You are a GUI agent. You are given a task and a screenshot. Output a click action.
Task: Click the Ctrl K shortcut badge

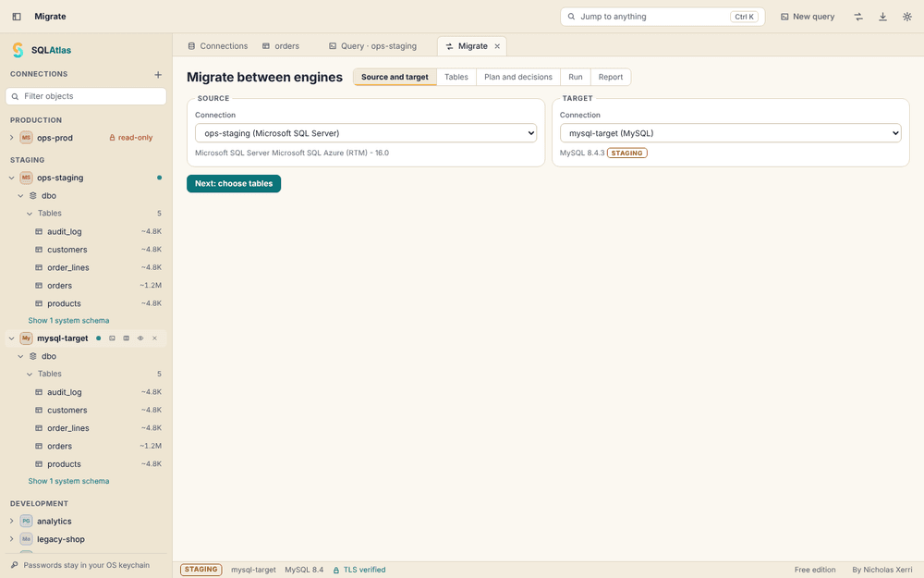pos(744,17)
